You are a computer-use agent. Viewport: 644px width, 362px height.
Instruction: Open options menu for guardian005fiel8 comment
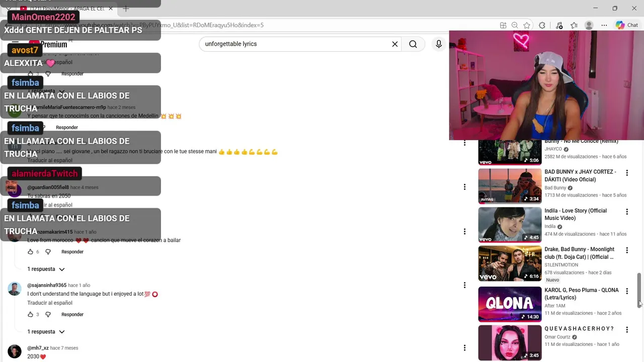(x=465, y=187)
